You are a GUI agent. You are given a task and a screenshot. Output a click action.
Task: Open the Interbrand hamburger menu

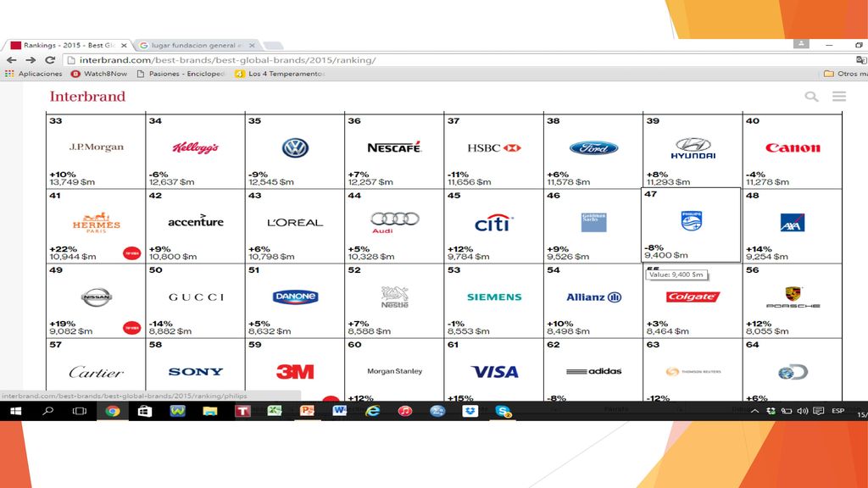coord(839,97)
